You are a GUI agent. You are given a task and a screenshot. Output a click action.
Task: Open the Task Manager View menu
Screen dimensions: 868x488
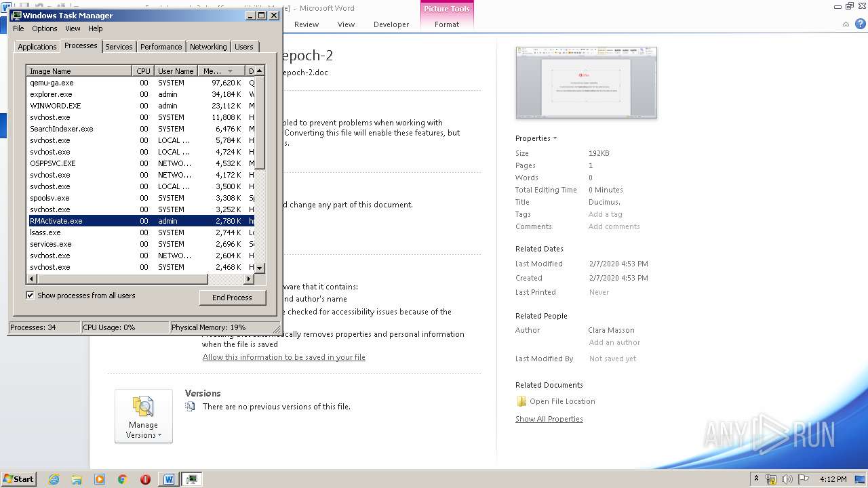(x=73, y=28)
